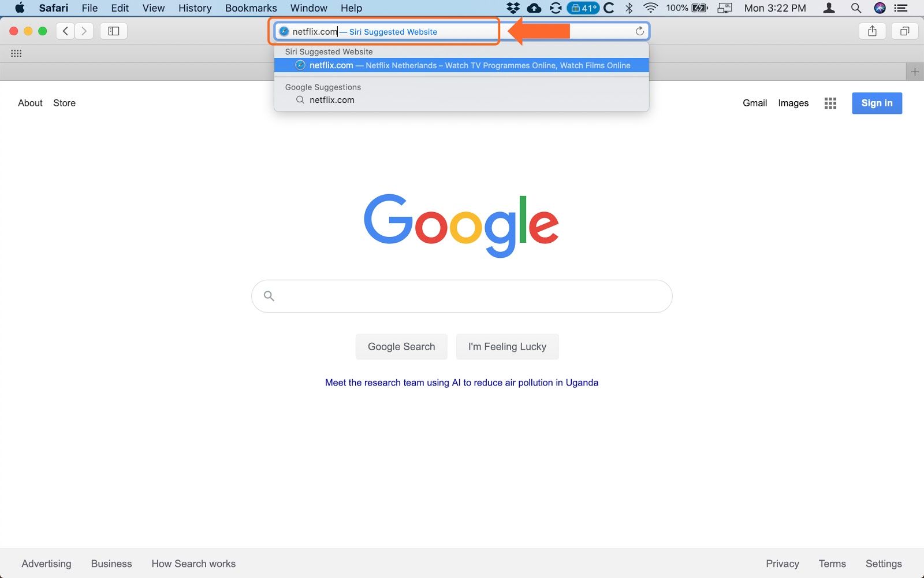Open the Settings footer link
Screen dimensions: 924x578
pos(884,564)
